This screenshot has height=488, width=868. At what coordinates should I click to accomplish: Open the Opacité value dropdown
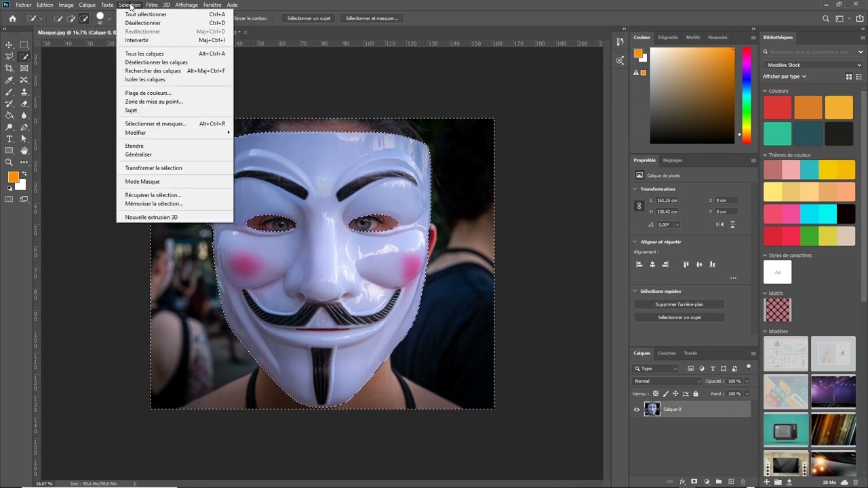pos(747,381)
